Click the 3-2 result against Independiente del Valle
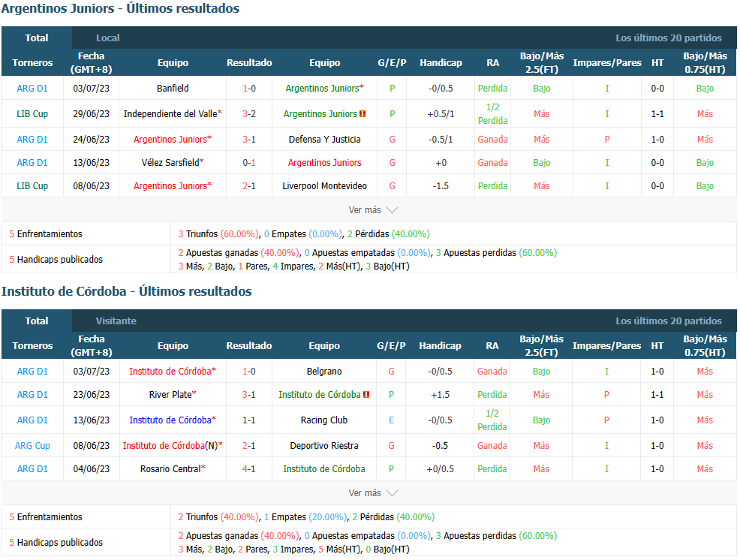This screenshot has height=560, width=740. pyautogui.click(x=249, y=114)
